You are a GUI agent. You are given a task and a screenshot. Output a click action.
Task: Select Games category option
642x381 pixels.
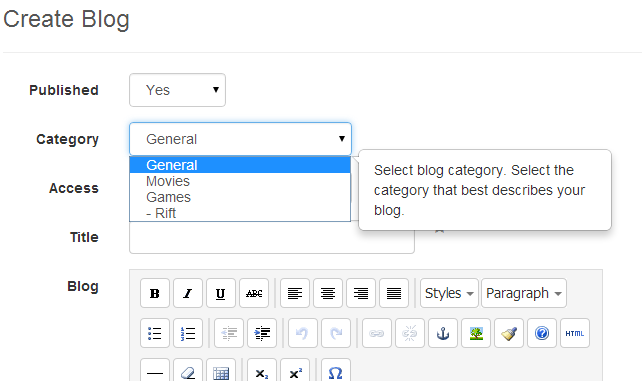(x=240, y=197)
